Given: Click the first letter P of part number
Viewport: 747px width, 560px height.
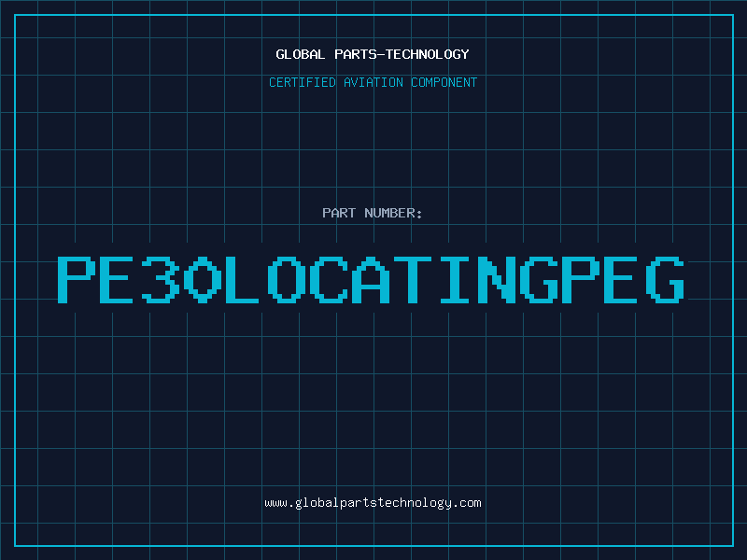Looking at the screenshot, I should coord(77,278).
